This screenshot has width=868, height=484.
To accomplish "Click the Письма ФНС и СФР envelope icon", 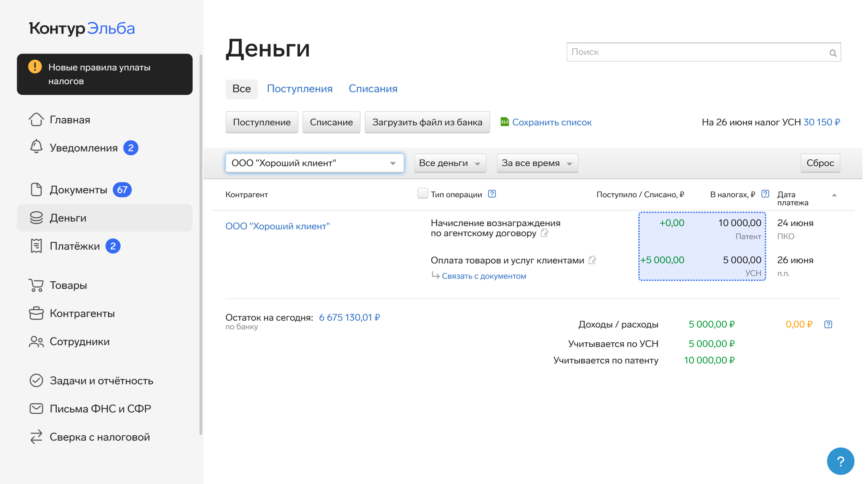I will pos(36,409).
